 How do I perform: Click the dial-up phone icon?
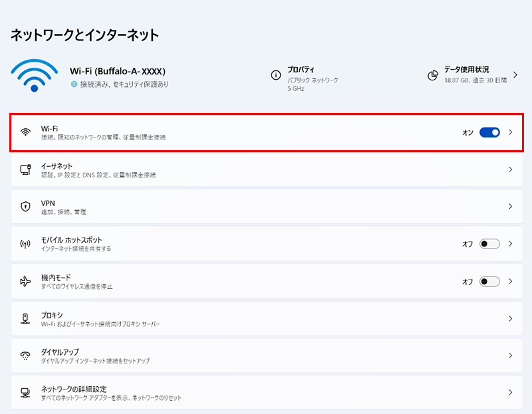coord(25,356)
